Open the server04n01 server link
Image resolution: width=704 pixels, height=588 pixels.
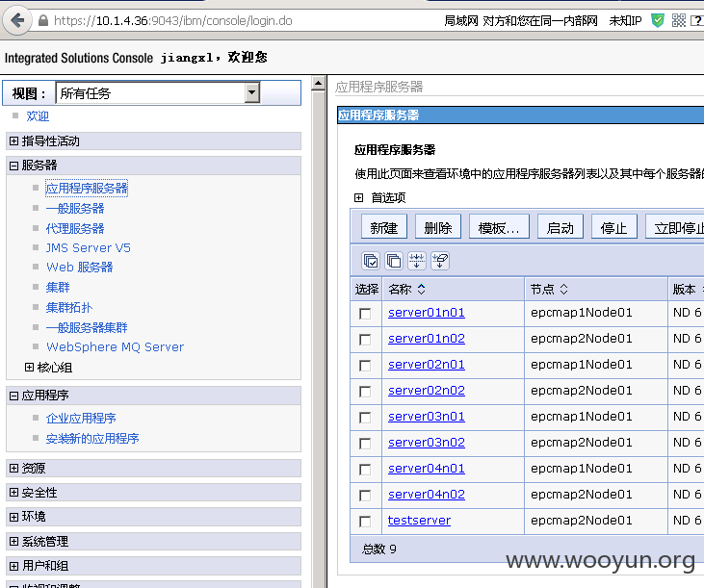point(427,469)
